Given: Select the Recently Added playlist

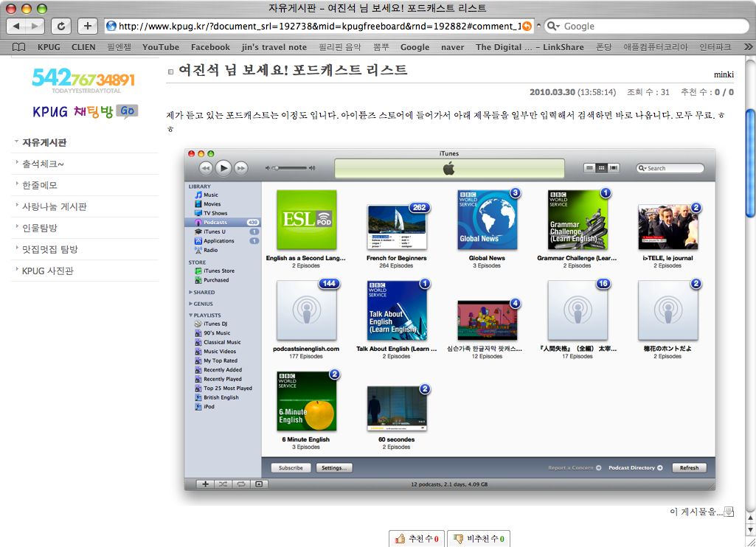Looking at the screenshot, I should (223, 369).
